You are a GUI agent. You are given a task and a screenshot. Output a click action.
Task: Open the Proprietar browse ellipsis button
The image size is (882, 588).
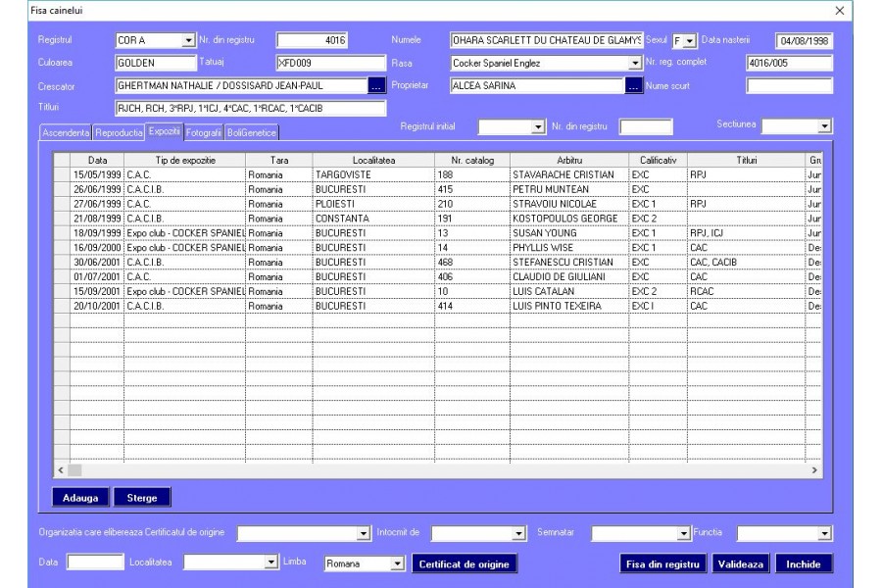point(633,85)
